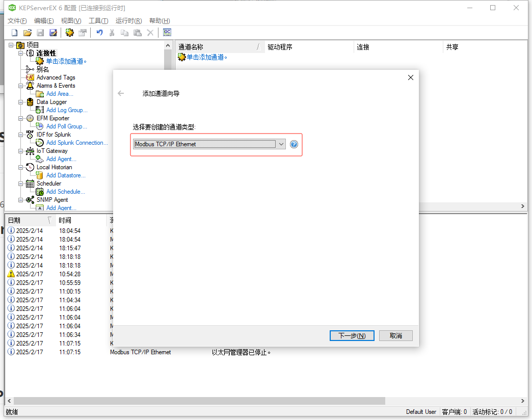Click the SNMP Agent icon in tree

[x=30, y=200]
